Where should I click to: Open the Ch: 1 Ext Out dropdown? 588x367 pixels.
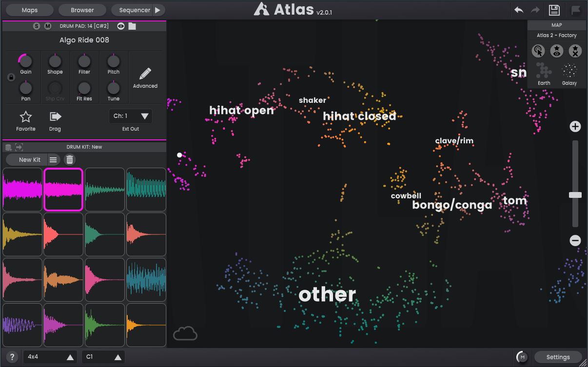click(x=130, y=116)
